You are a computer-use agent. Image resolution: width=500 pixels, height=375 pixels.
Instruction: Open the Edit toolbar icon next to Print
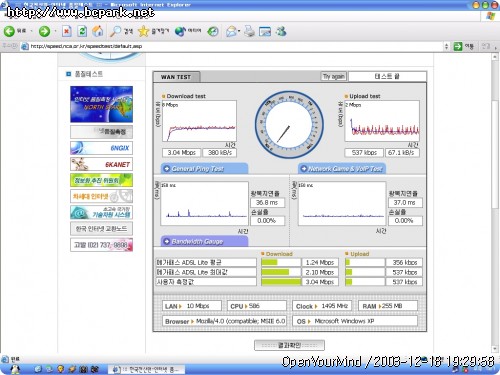(265, 31)
